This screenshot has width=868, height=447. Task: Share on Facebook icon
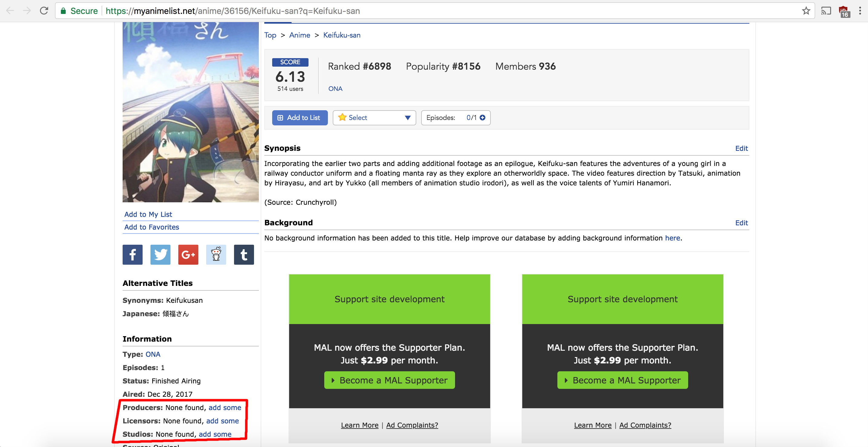coord(132,254)
